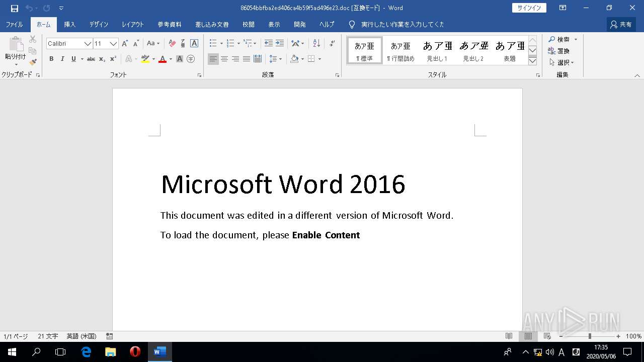Shrink font size with smaller A icon
644x362 pixels.
tap(136, 44)
